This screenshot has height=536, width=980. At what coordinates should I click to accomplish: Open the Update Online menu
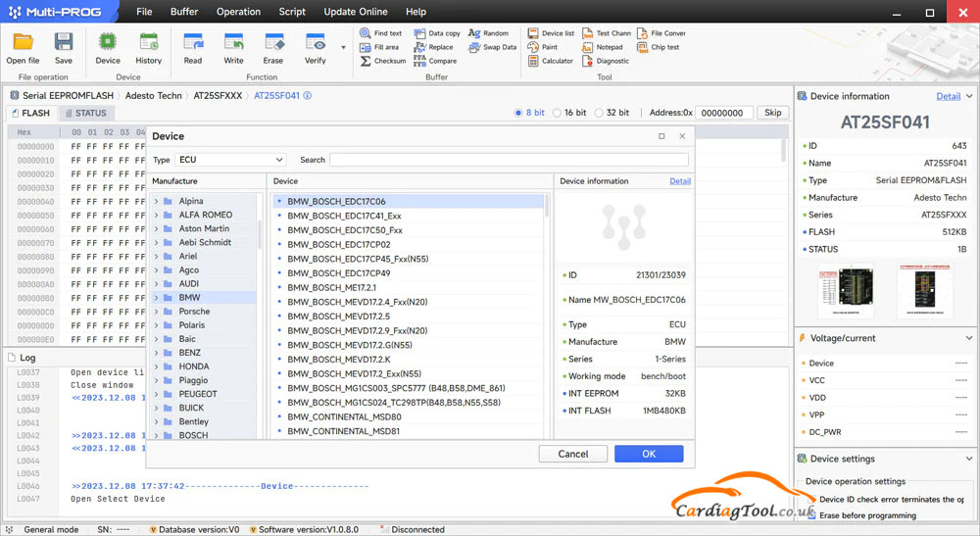355,11
